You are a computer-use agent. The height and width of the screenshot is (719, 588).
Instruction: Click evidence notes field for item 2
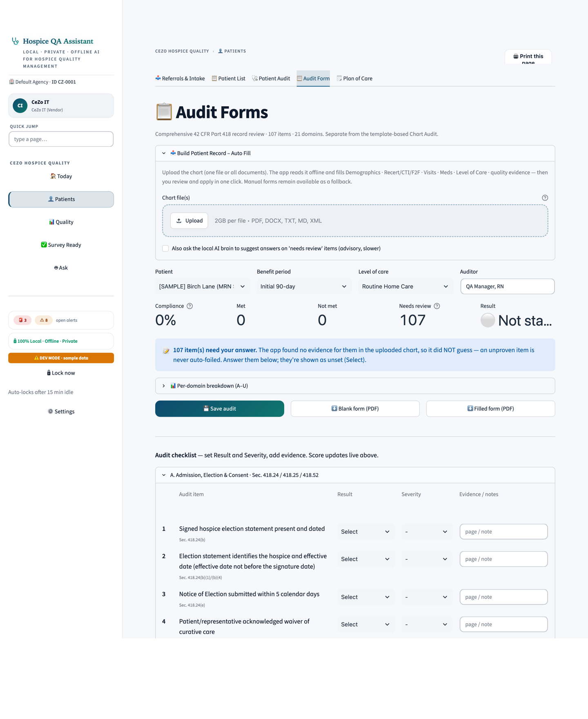tap(503, 559)
